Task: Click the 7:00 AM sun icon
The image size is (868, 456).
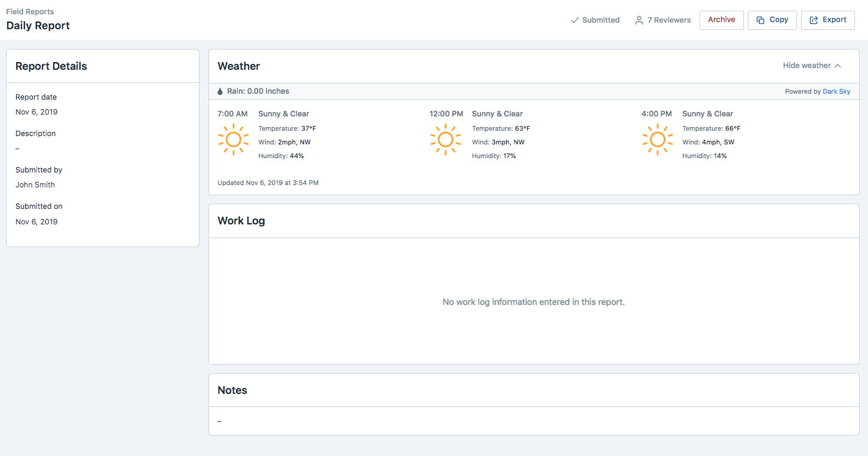Action: pyautogui.click(x=233, y=139)
